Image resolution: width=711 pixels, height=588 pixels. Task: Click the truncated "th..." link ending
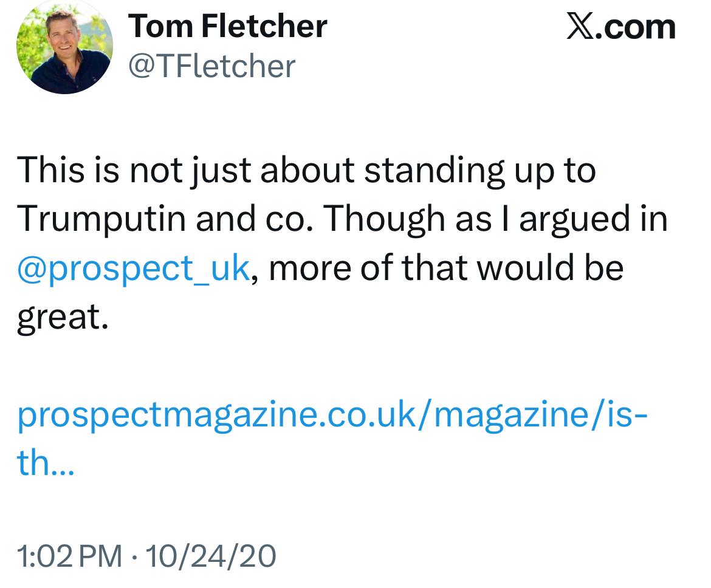(46, 463)
